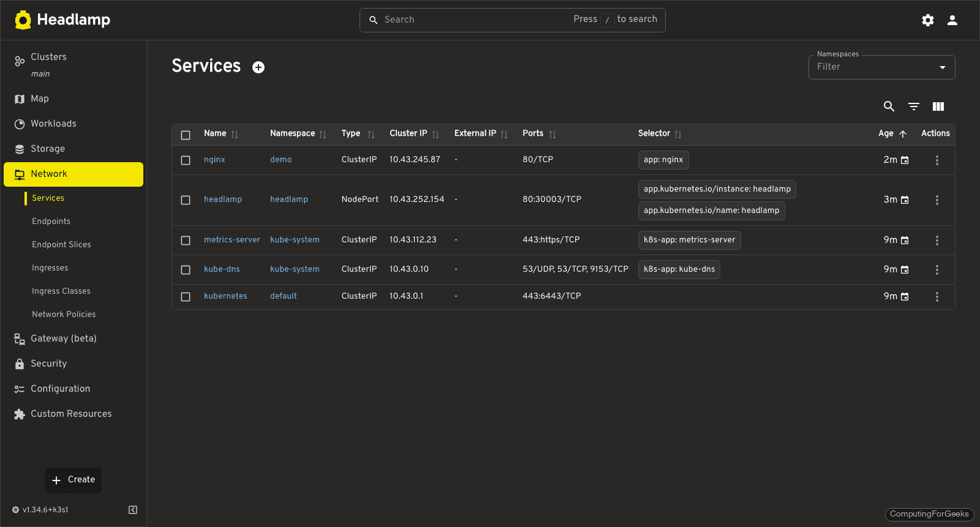Screen dimensions: 980x527
Task: Open the user account icon
Action: click(x=952, y=20)
